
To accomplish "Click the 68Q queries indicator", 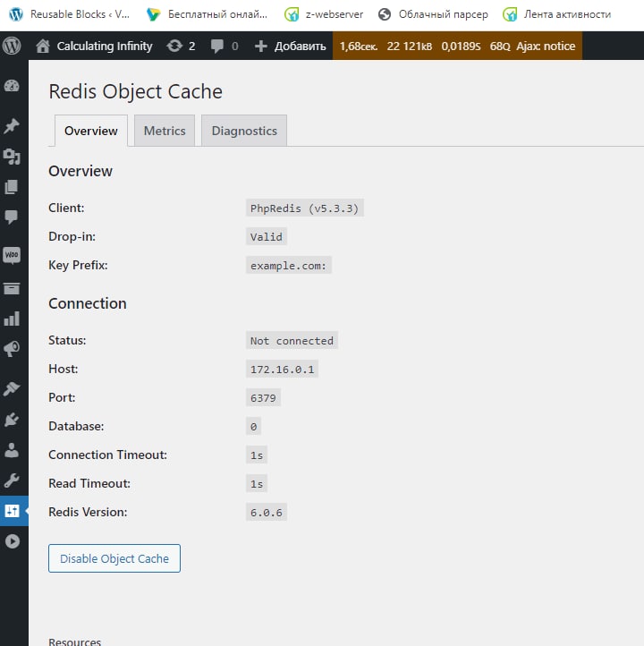I will (x=500, y=46).
